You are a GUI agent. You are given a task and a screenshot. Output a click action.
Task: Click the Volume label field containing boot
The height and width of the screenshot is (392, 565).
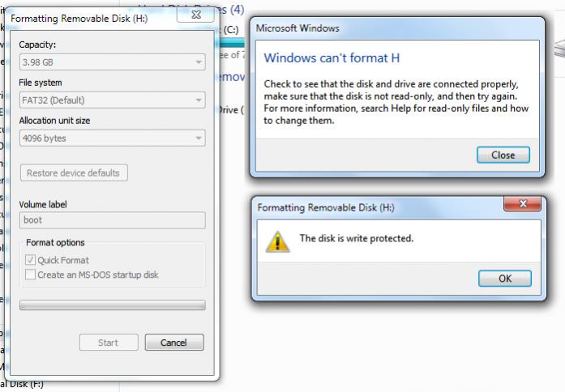pyautogui.click(x=113, y=220)
